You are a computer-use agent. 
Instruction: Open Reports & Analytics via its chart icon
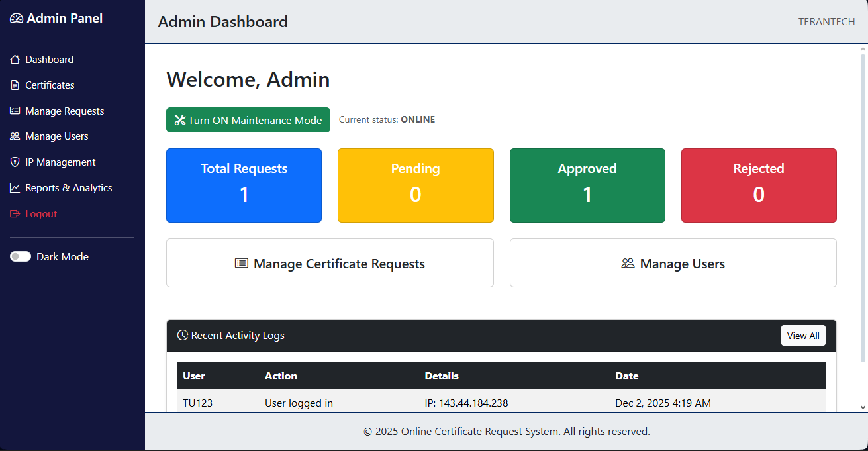tap(15, 187)
